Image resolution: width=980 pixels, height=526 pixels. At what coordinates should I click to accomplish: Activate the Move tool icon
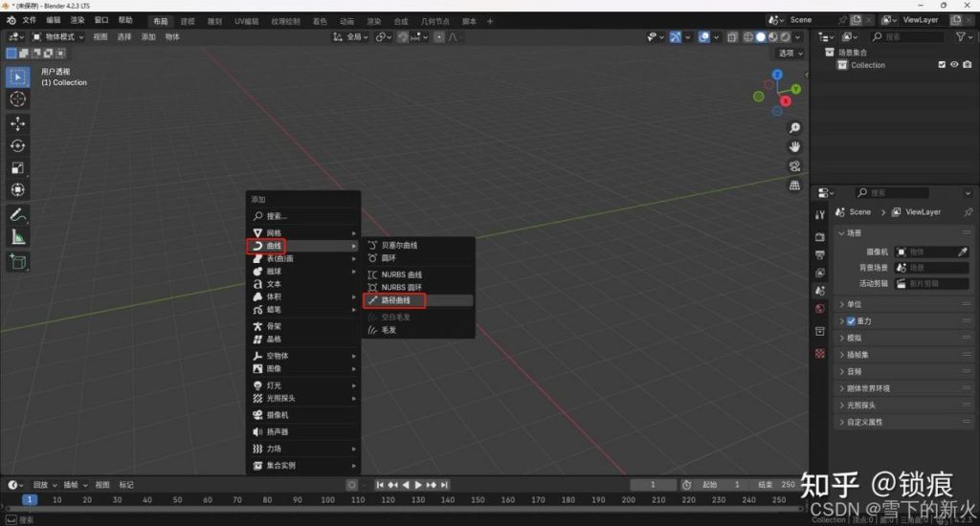pyautogui.click(x=18, y=123)
